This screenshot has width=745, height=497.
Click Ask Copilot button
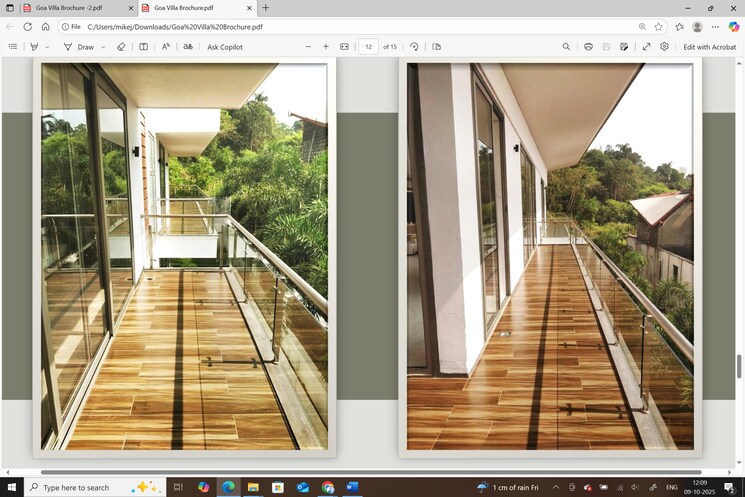tap(225, 47)
